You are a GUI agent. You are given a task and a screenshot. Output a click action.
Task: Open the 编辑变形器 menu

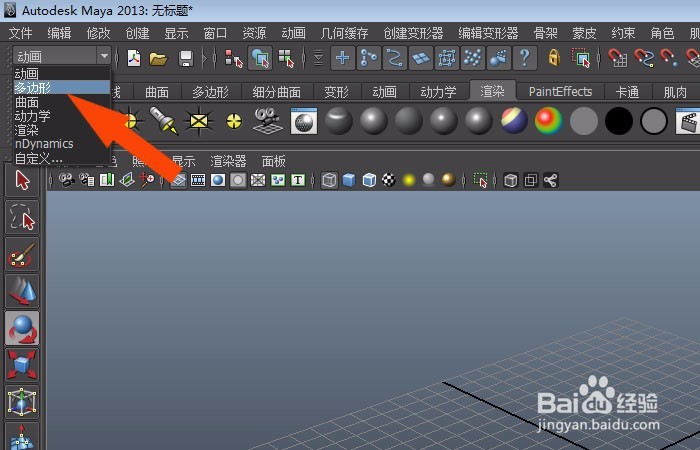(x=488, y=33)
